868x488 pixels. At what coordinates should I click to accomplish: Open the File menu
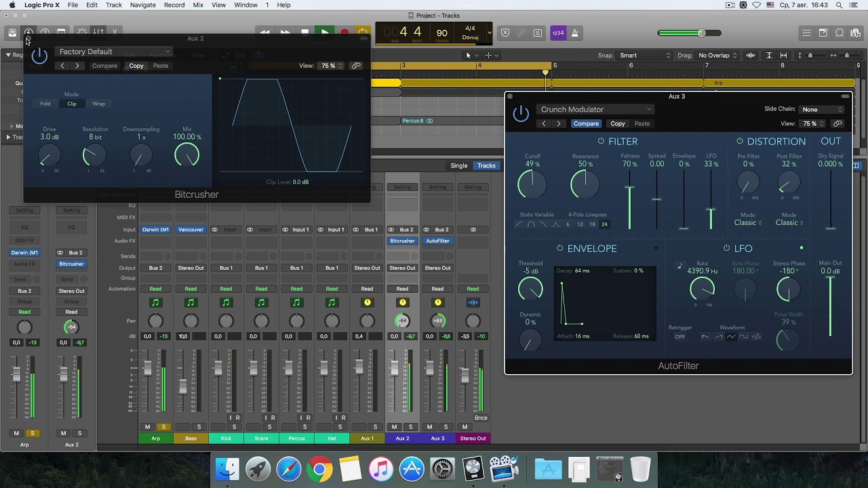(73, 5)
